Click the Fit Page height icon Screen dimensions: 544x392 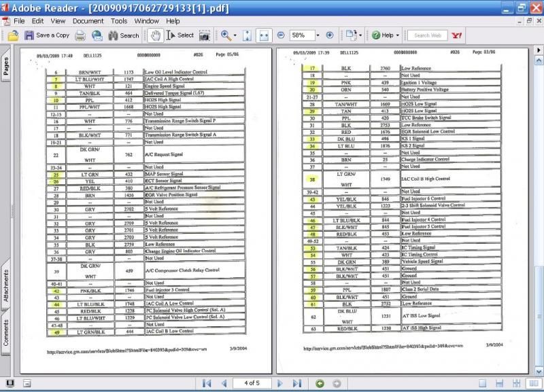coord(248,35)
